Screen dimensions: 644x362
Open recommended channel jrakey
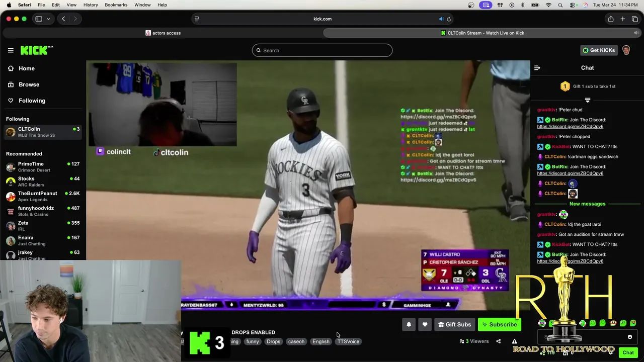[43, 255]
